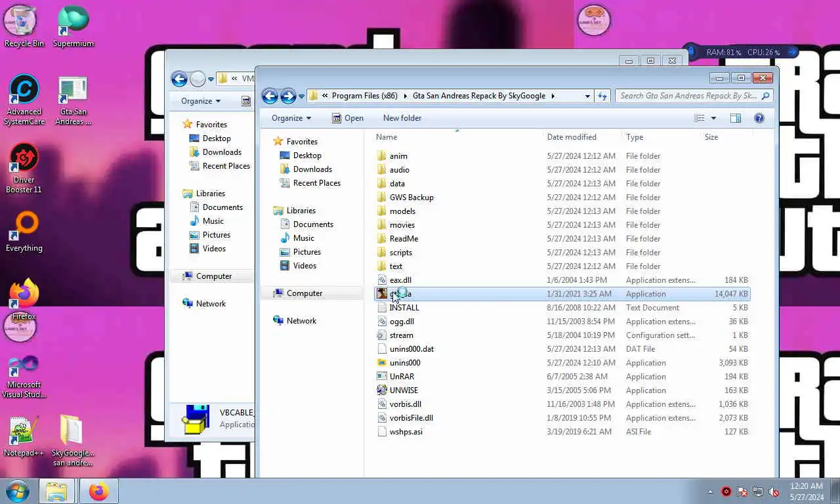Expand the address bar history dropdown

587,96
